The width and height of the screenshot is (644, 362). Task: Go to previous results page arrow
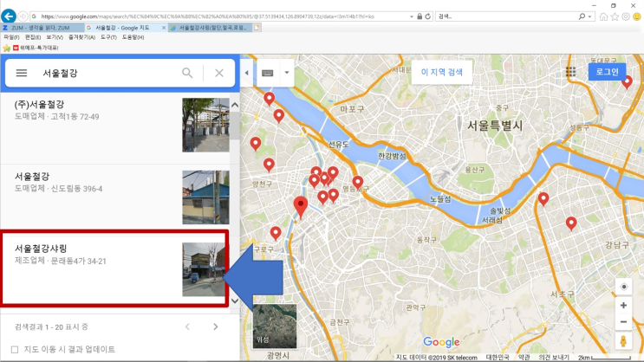click(x=188, y=326)
